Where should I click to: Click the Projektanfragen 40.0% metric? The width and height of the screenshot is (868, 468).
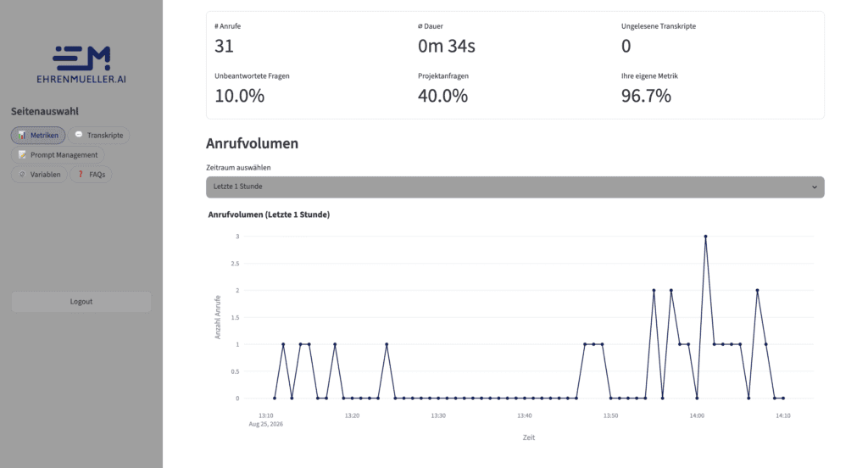pyautogui.click(x=442, y=96)
